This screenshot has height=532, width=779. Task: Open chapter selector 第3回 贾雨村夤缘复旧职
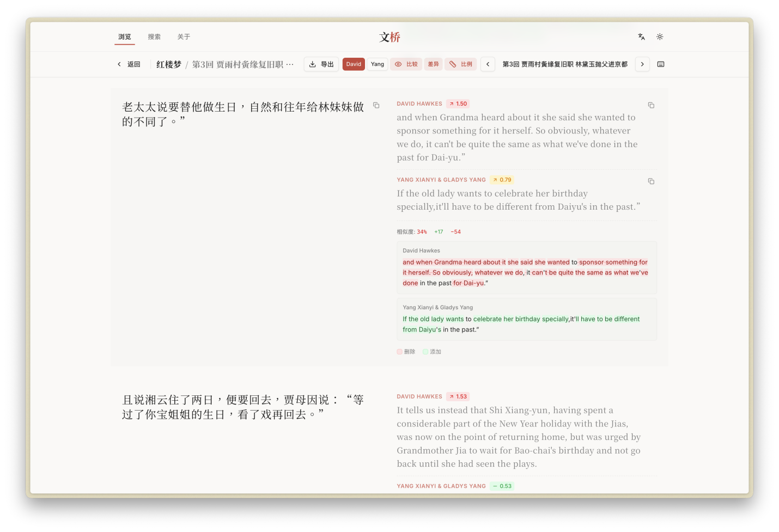(564, 64)
